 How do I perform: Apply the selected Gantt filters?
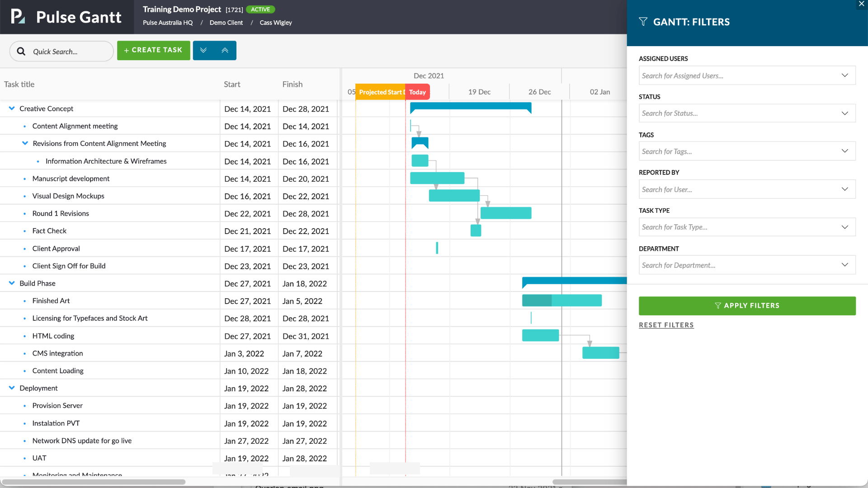pyautogui.click(x=747, y=305)
